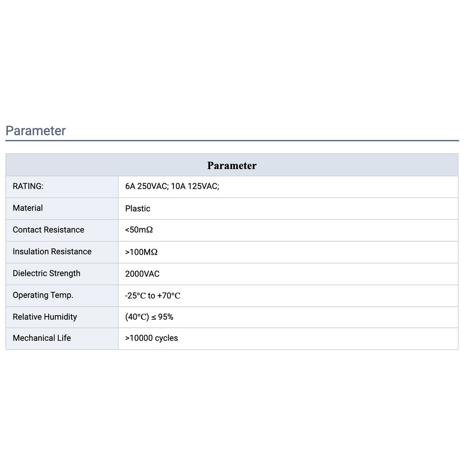Select the Material row label

28,208
